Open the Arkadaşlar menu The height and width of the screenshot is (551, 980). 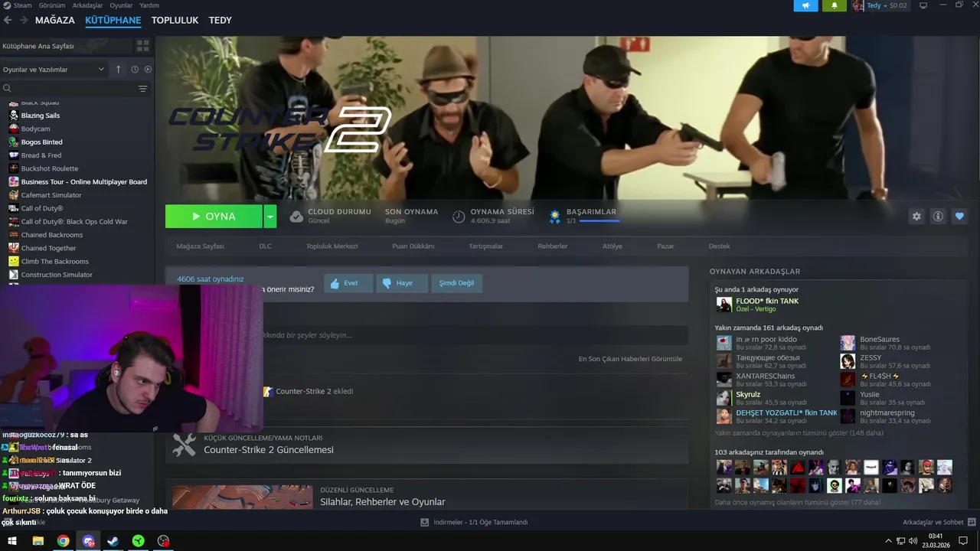[87, 5]
